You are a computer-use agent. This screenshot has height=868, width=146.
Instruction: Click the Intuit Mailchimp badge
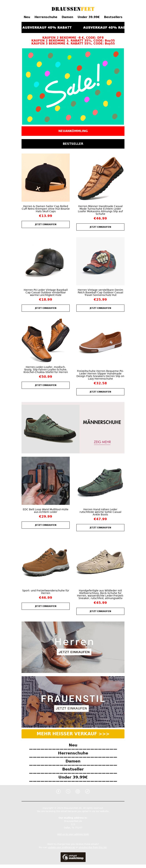pyautogui.click(x=73, y=857)
